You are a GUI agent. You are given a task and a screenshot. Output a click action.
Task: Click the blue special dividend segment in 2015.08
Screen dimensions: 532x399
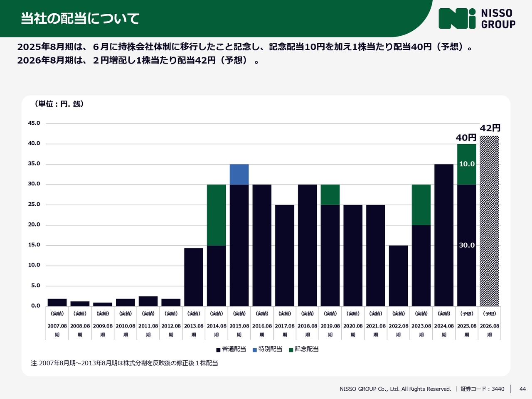(239, 174)
